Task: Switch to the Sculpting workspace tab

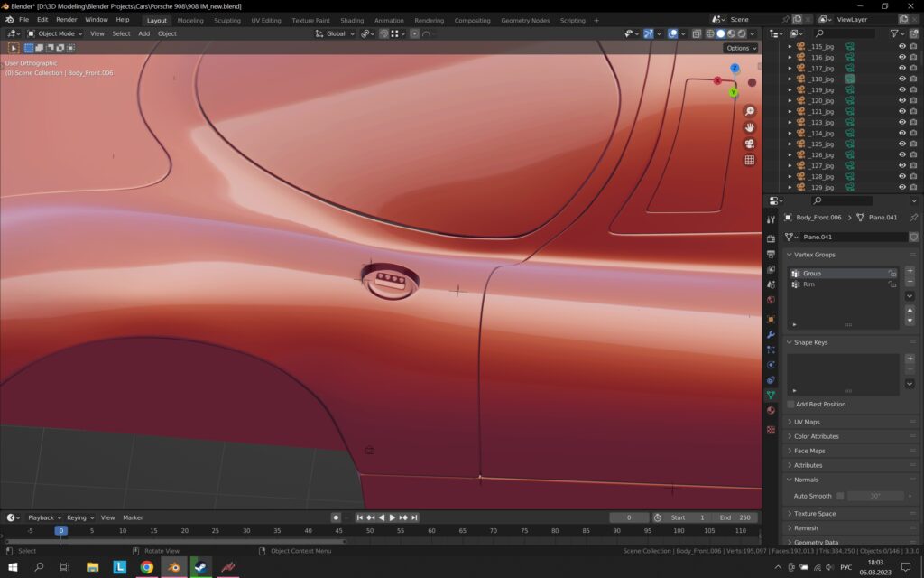Action: [227, 20]
